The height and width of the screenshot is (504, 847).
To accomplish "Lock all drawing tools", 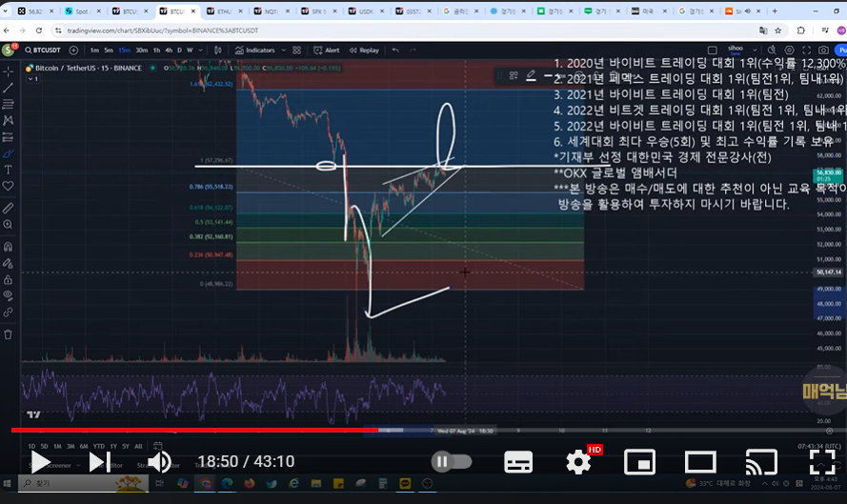I will (x=9, y=279).
